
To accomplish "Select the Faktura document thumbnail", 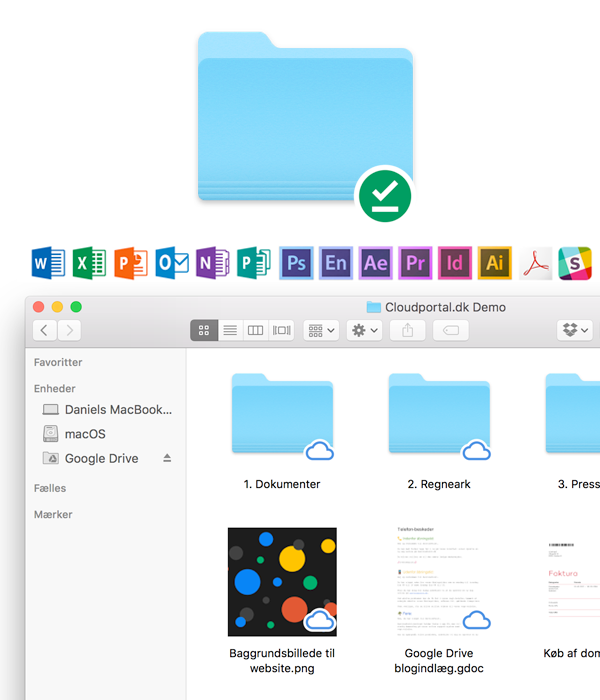I will [x=573, y=582].
